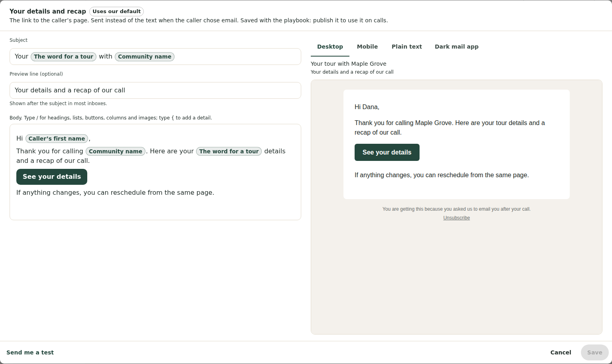Click the 'Shown after the subject in most inboxes' hint

(x=58, y=104)
